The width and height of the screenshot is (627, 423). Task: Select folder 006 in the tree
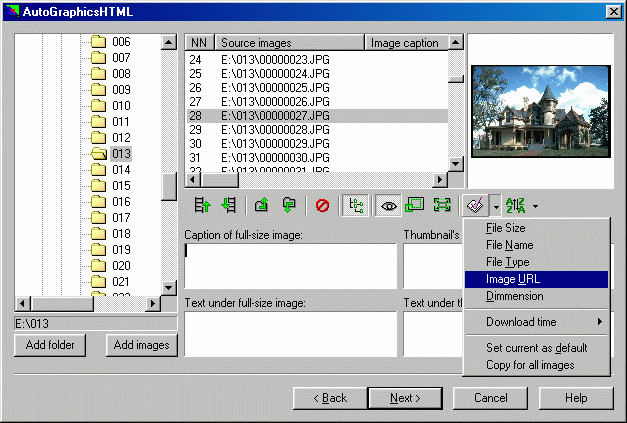pyautogui.click(x=121, y=42)
